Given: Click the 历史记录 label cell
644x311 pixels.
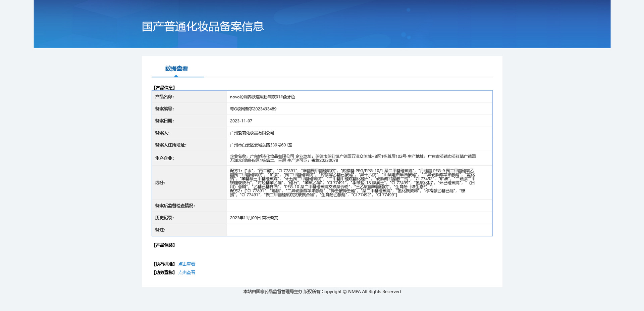Looking at the screenshot, I should coord(189,218).
